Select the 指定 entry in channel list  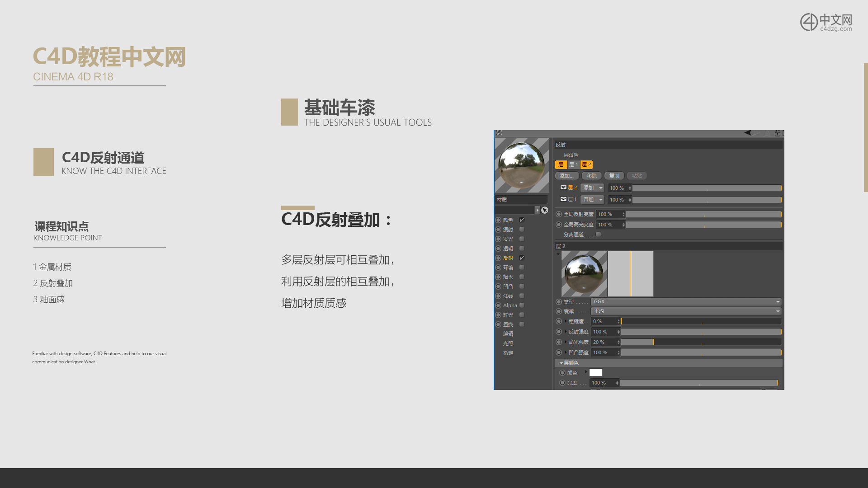point(508,353)
